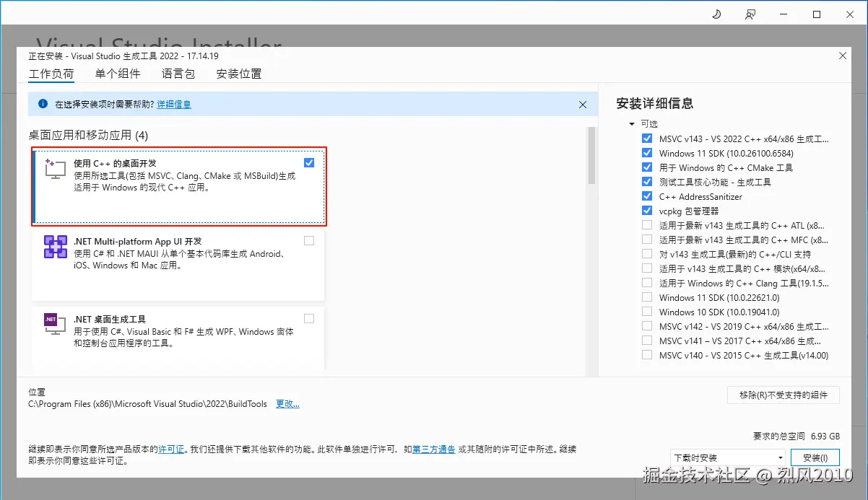Screen dimensions: 868x500
Task: Click 移除(R)不受支持的组件 button
Action: (784, 395)
